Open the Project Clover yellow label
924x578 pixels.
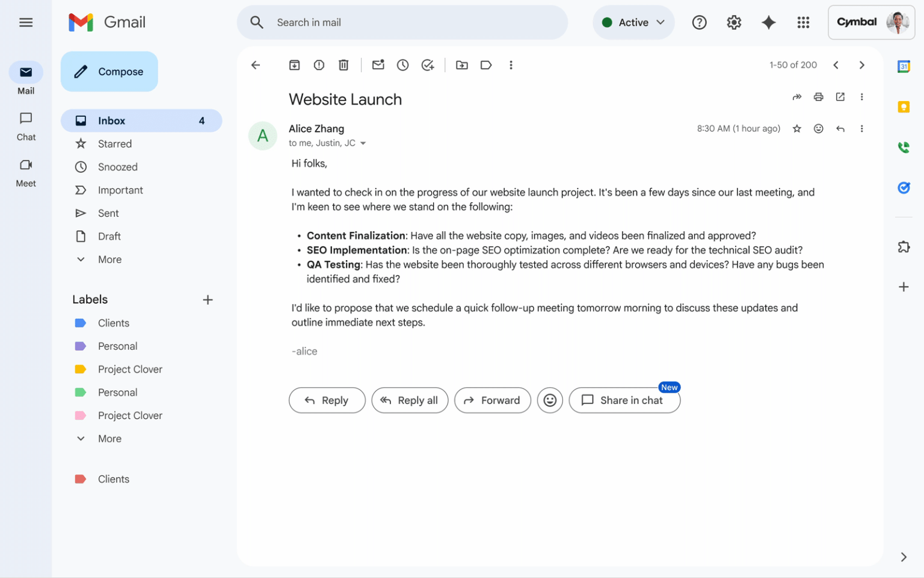pyautogui.click(x=130, y=369)
